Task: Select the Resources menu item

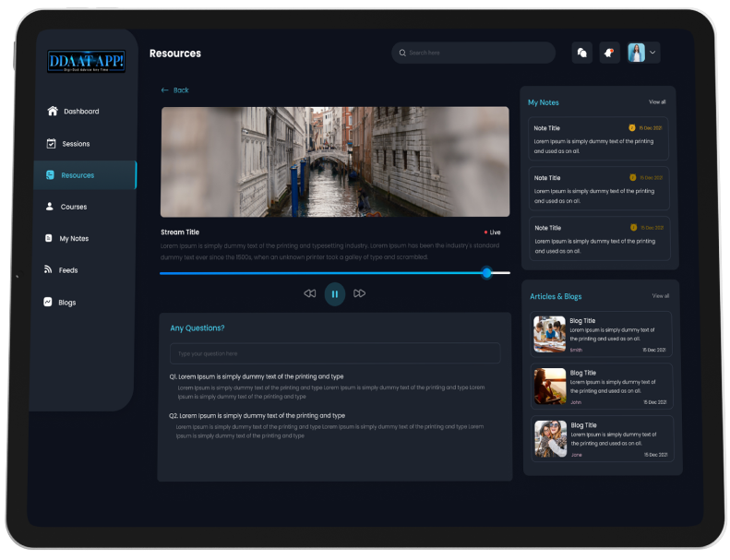Action: [78, 175]
